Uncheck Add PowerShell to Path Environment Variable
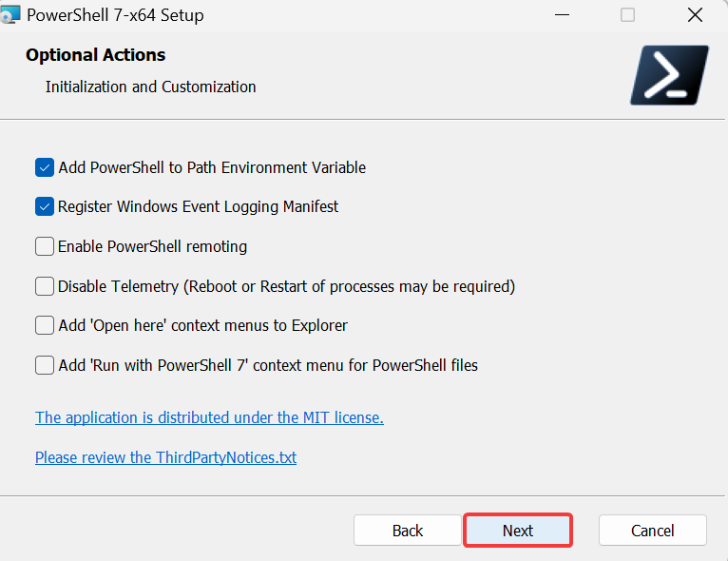The image size is (728, 561). click(45, 167)
